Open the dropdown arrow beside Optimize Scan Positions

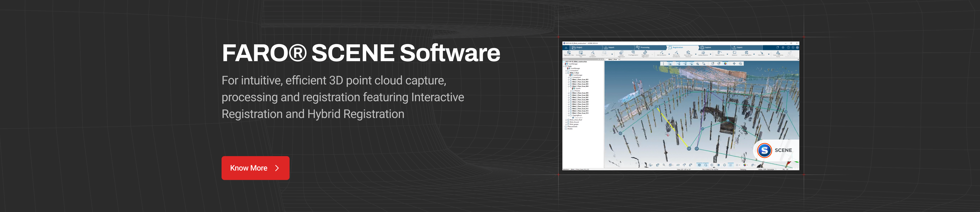[x=696, y=54]
